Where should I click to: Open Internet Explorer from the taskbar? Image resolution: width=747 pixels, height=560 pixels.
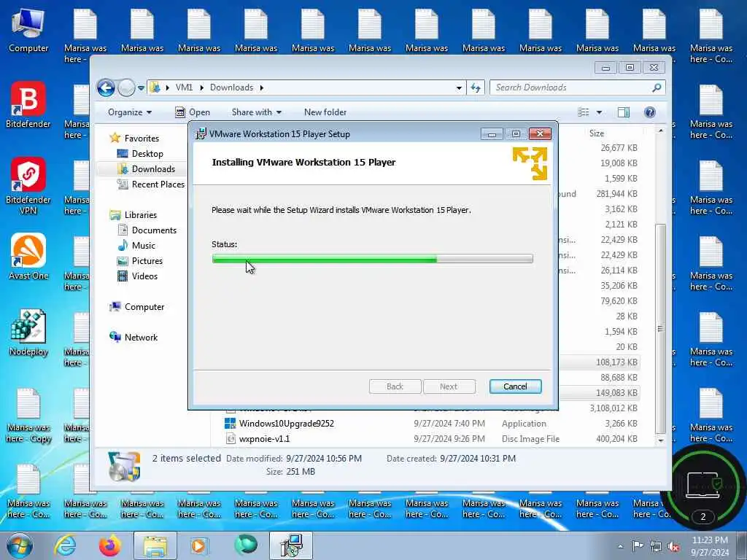64,545
